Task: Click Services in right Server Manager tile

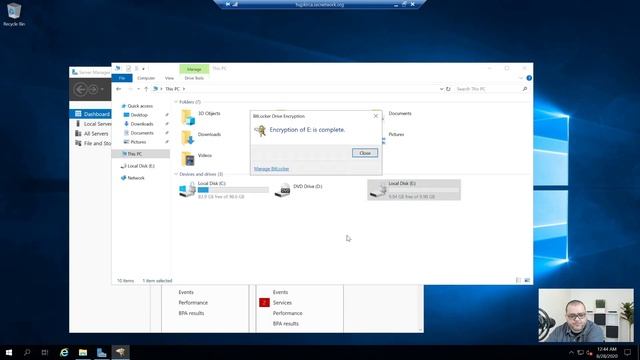Action: (282, 303)
